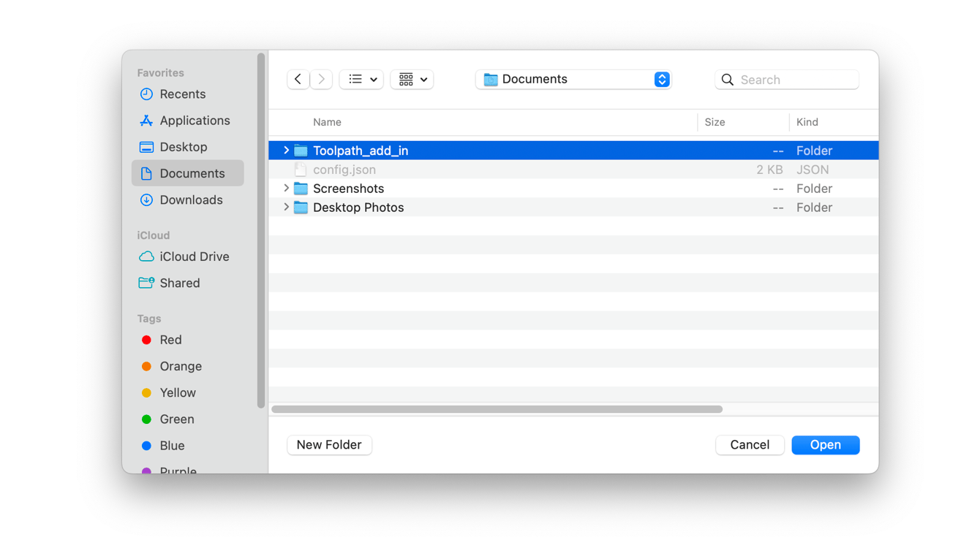Click the search magnifier icon
Screen dimensions: 980x551
click(727, 79)
